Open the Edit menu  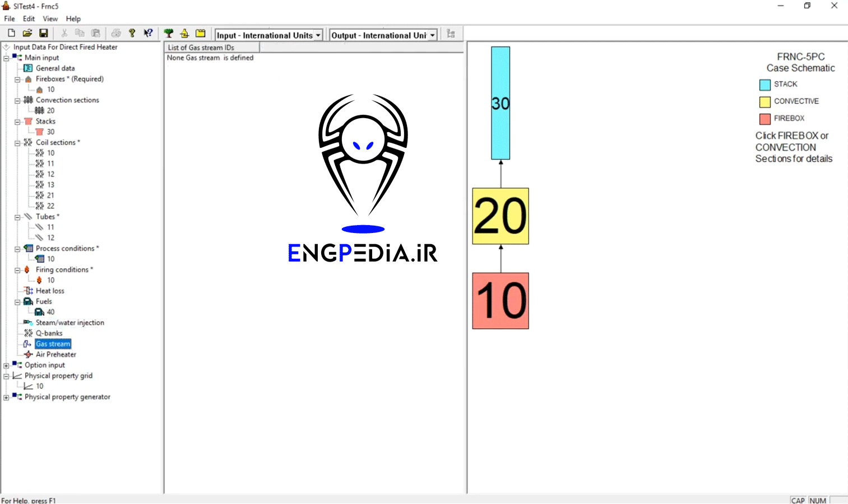point(29,18)
